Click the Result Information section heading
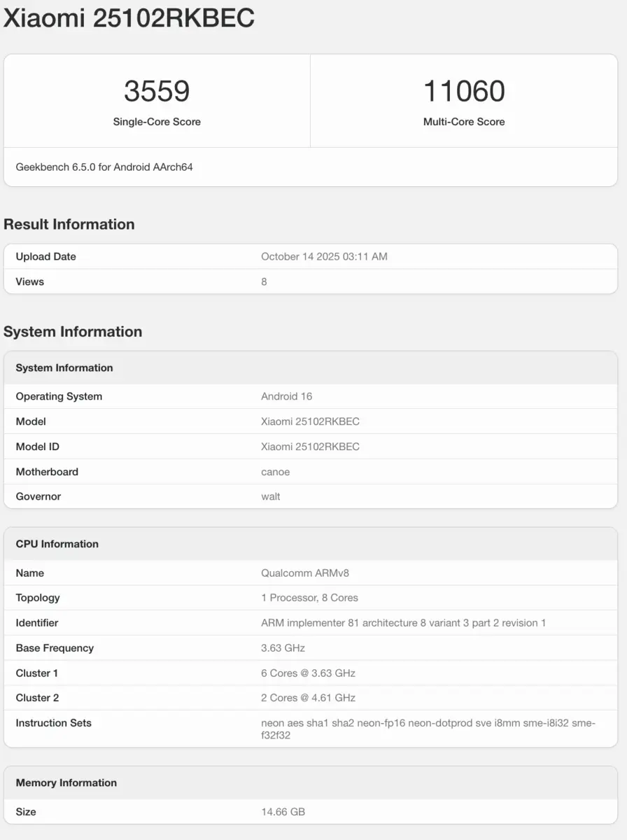 (x=69, y=224)
